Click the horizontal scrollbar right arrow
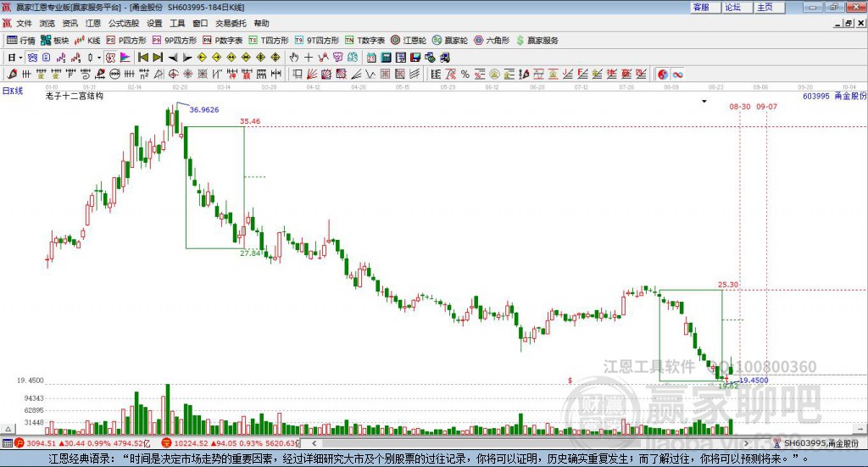This screenshot has height=467, width=868. [x=746, y=443]
